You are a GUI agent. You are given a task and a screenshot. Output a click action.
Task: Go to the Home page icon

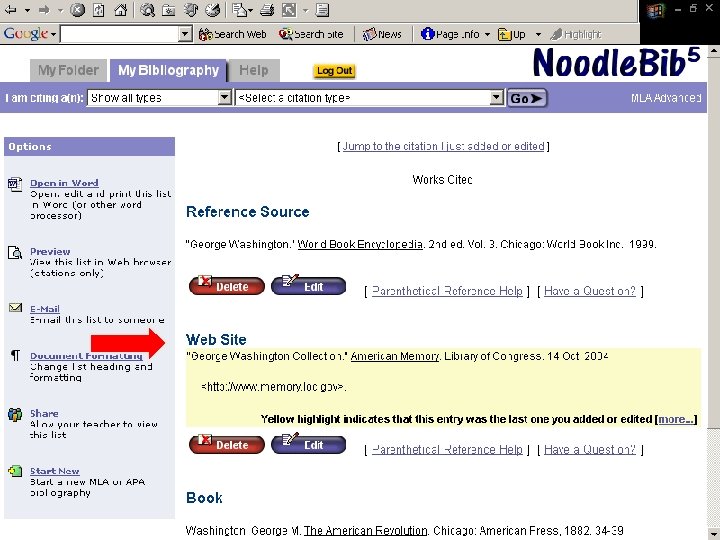(120, 9)
